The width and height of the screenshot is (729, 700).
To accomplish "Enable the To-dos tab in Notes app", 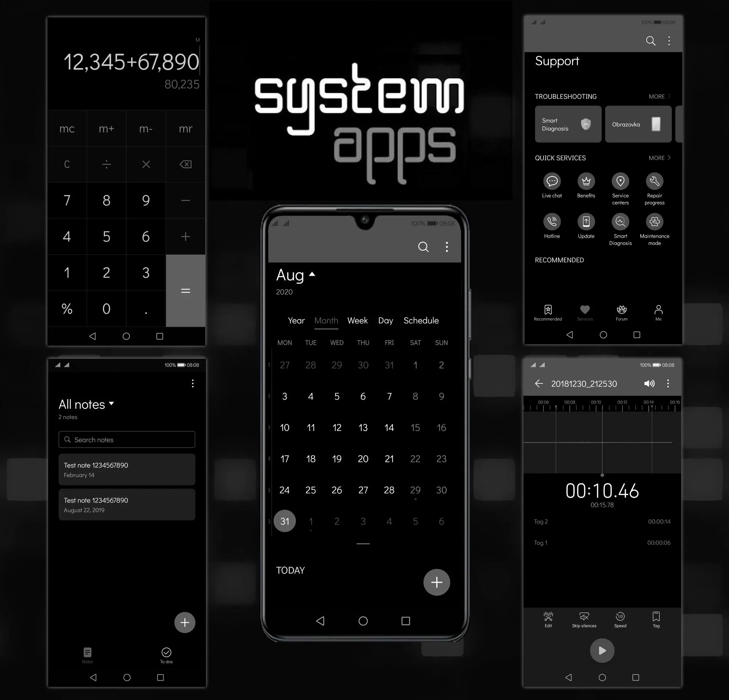I will point(167,653).
